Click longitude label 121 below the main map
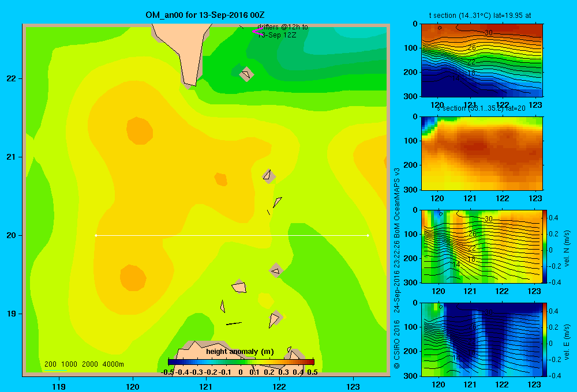This screenshot has width=577, height=392. [x=206, y=386]
